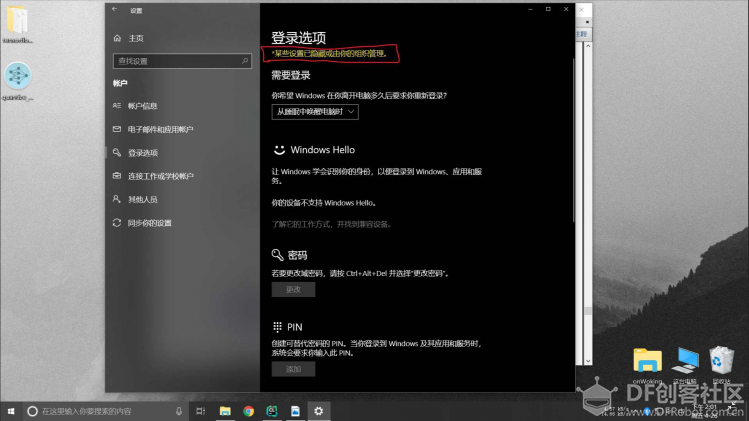Viewport: 749px width, 421px height.
Task: Click the magnifier icon in settings search
Action: coord(245,61)
